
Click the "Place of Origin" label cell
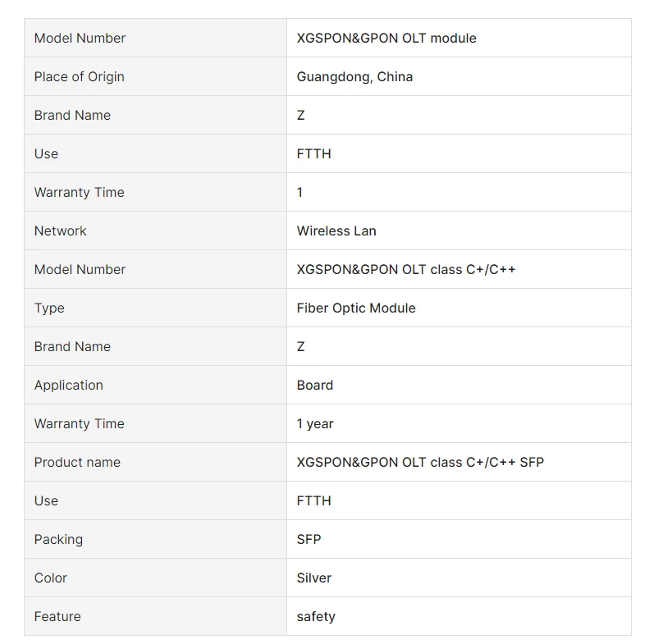click(x=80, y=76)
